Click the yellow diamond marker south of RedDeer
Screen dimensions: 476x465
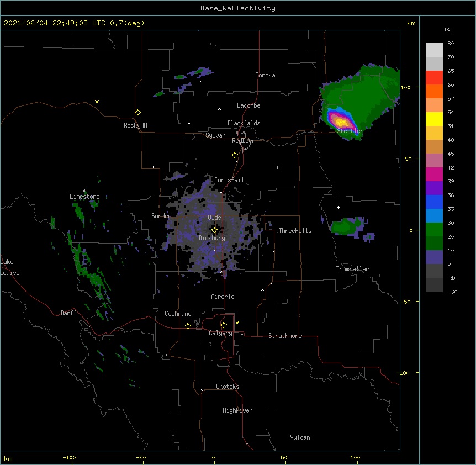[235, 155]
